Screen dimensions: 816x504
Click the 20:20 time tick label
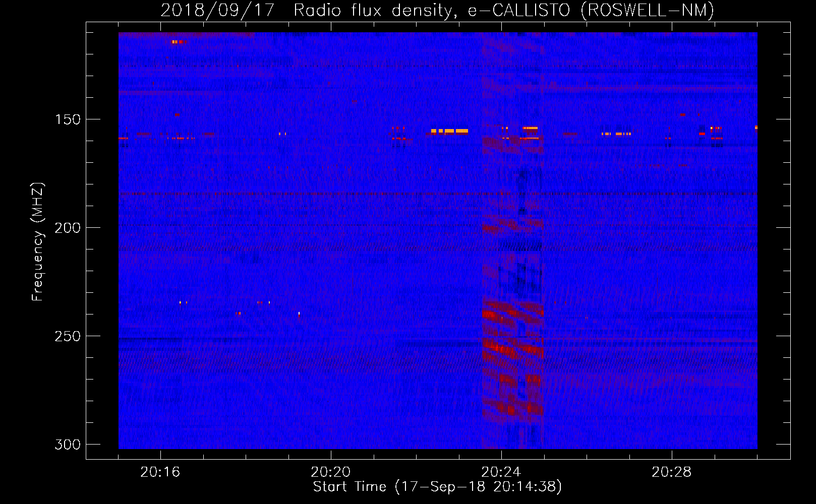331,472
